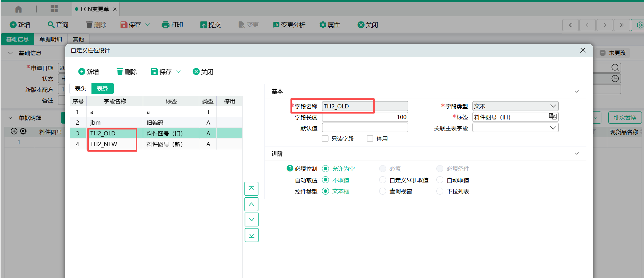Click the move-to-bottom arrow button

point(251,235)
